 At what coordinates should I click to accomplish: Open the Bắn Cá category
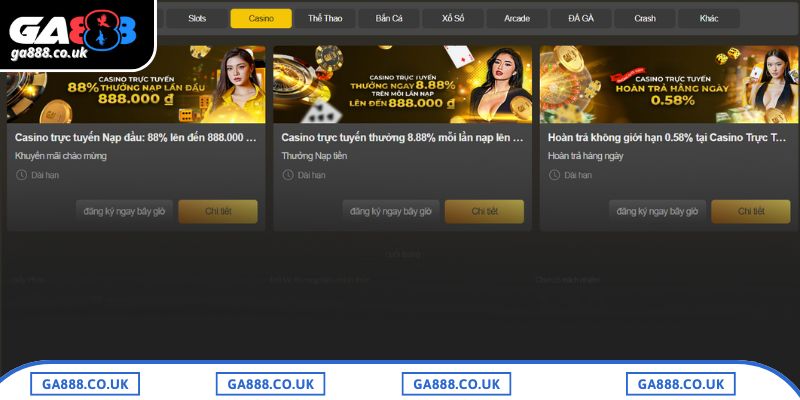point(389,18)
